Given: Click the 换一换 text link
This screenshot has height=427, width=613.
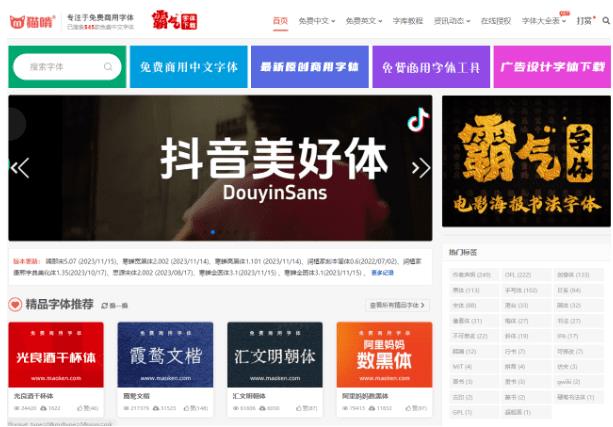Looking at the screenshot, I should tap(118, 305).
